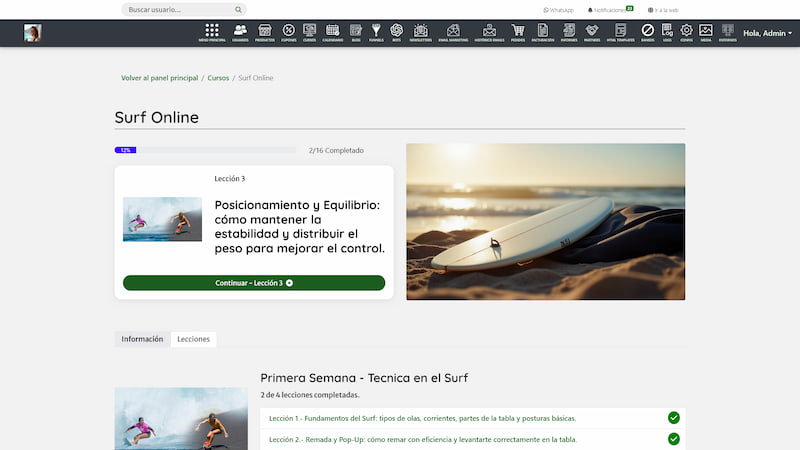Open the Funnels filter icon
Image resolution: width=800 pixels, height=450 pixels.
pos(376,32)
